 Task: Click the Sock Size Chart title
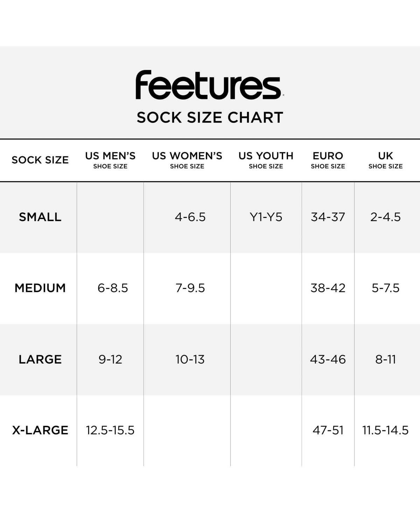[210, 118]
